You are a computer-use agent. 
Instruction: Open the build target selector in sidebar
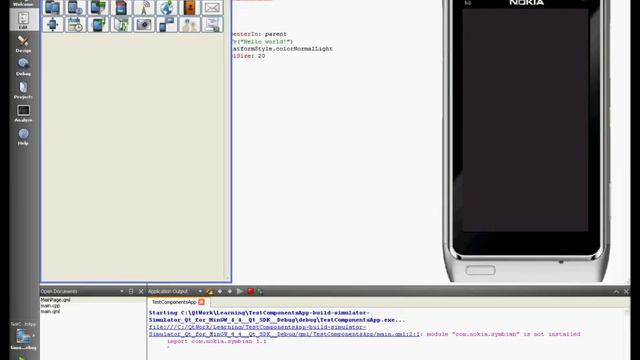[x=23, y=337]
